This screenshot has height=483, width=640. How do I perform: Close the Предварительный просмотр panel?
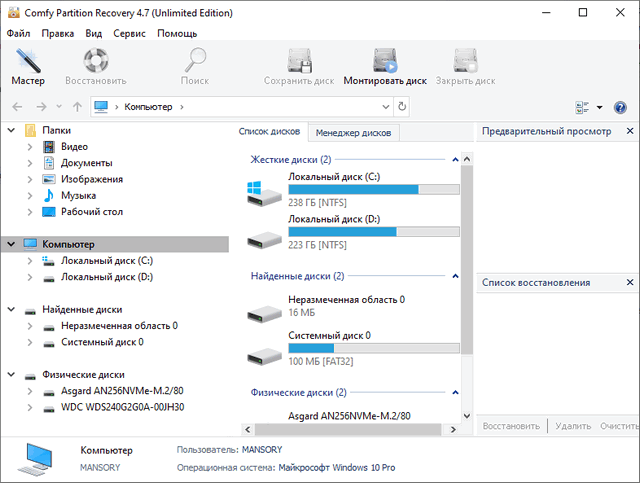[x=629, y=131]
